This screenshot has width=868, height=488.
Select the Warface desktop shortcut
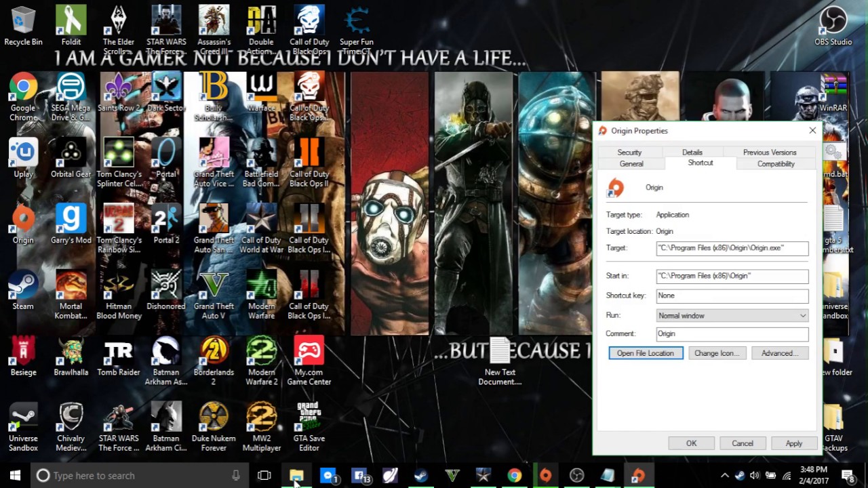tap(261, 94)
